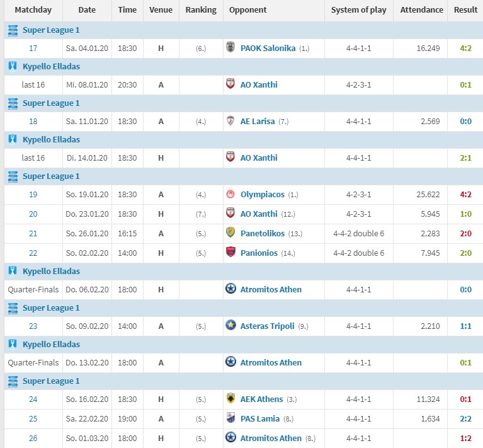Click PAS Lamia club crest icon
The height and width of the screenshot is (448, 483).
(230, 418)
